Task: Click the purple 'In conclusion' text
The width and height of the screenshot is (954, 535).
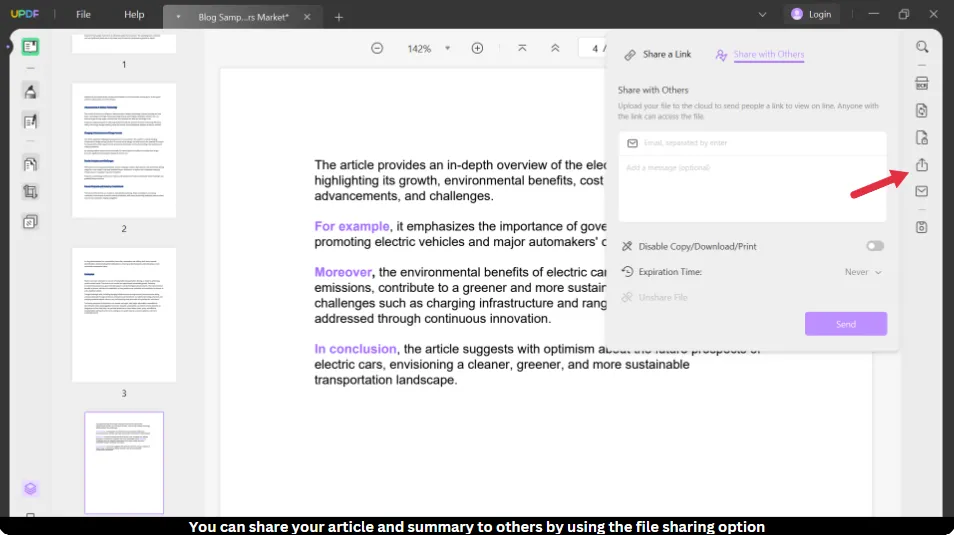Action: click(x=355, y=349)
